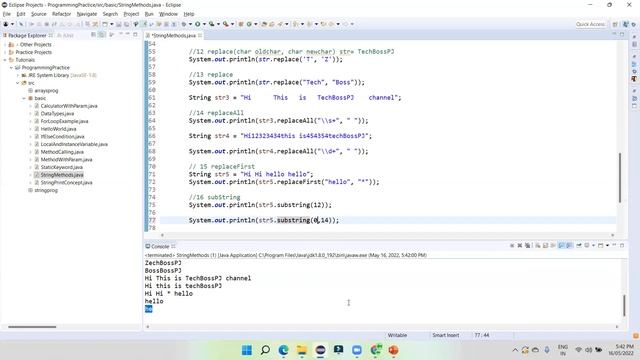
Task: Select the Console view tab
Action: [x=160, y=247]
